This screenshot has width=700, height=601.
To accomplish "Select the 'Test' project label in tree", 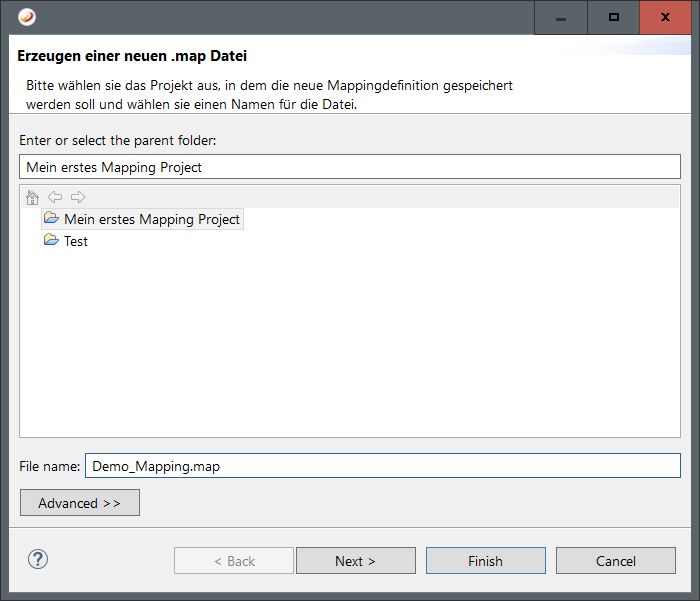I will tap(76, 241).
